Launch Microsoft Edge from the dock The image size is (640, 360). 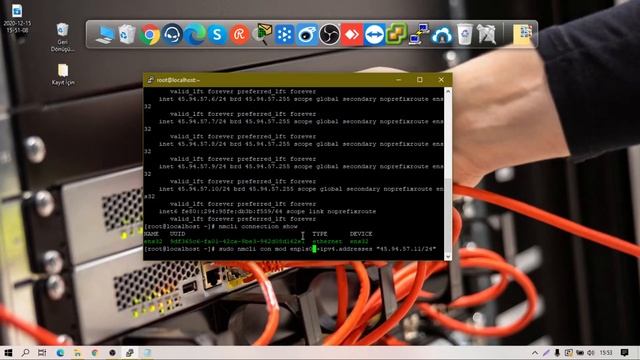pos(195,35)
